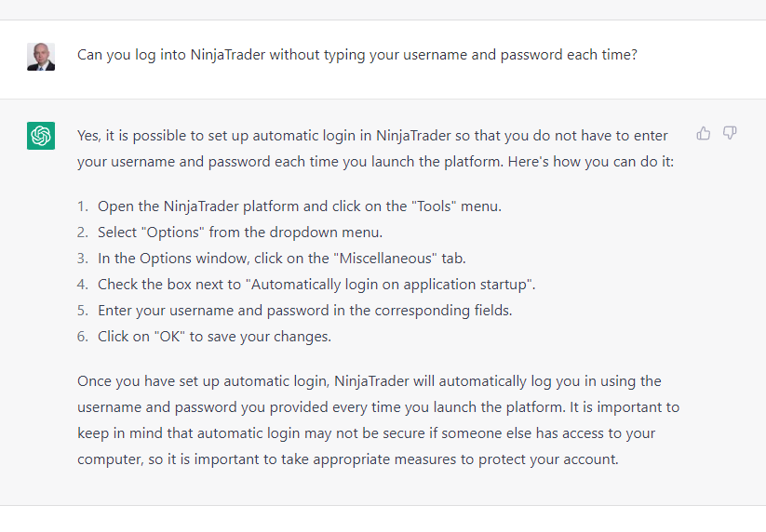
Task: Click the 'Check the box' step text
Action: pos(316,285)
